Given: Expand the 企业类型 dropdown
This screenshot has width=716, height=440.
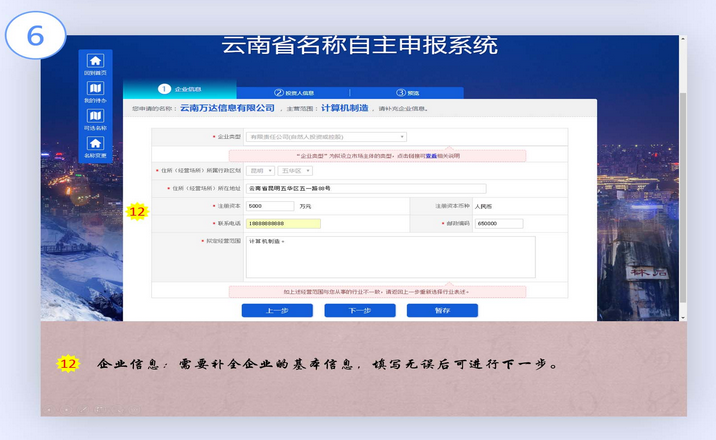Looking at the screenshot, I should (326, 136).
